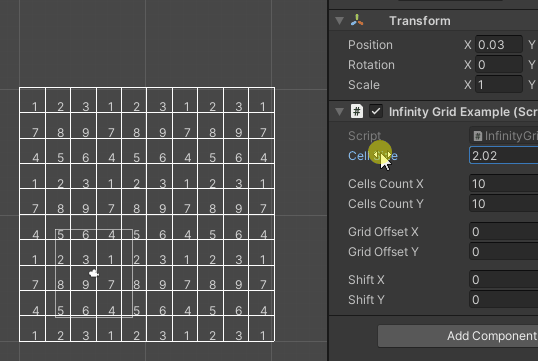This screenshot has height=361, width=538.
Task: Click the Cell Size property label
Action: pyautogui.click(x=373, y=156)
